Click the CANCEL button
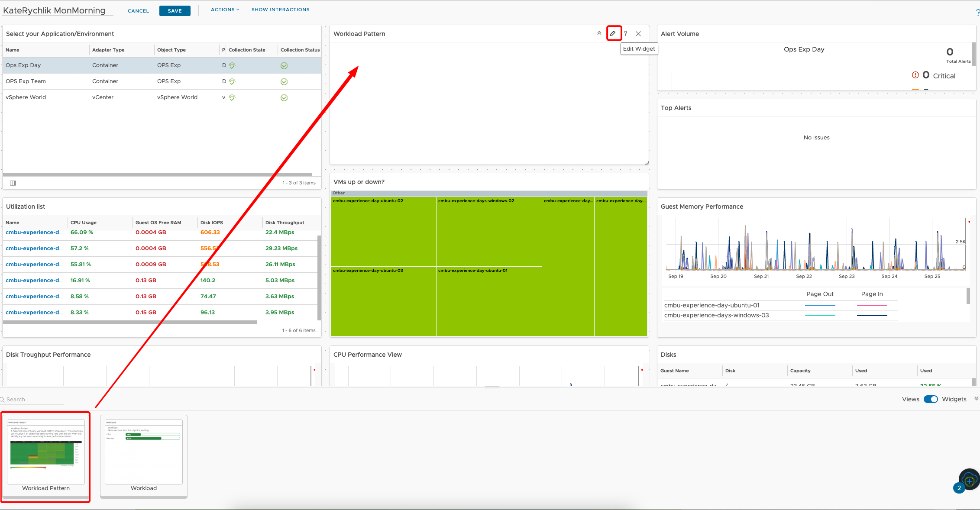This screenshot has width=980, height=510. click(x=138, y=10)
